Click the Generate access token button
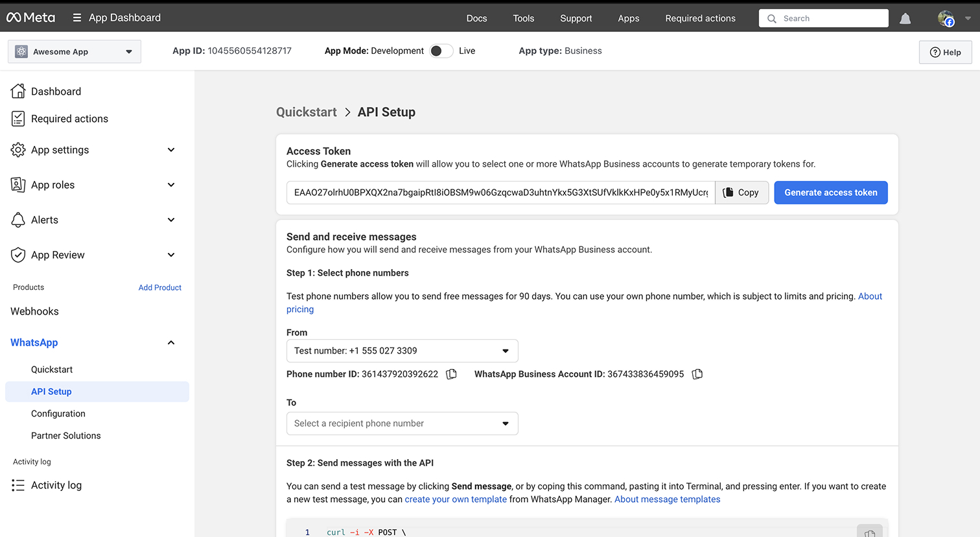 (830, 192)
